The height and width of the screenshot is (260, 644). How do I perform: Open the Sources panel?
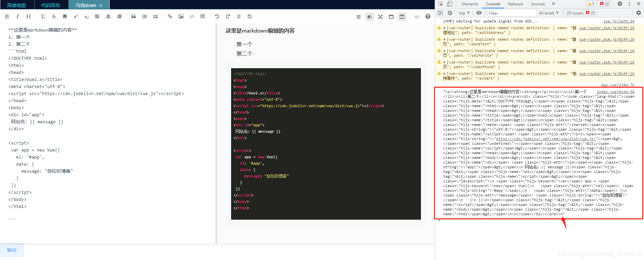tap(538, 4)
